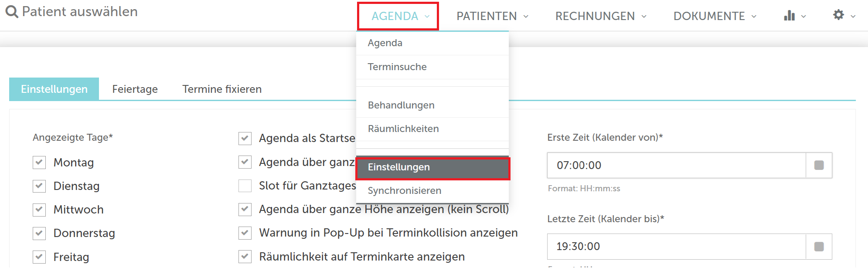Screen dimensions: 868x271
Task: Expand the DOKUMENTE dropdown menu
Action: 715,16
